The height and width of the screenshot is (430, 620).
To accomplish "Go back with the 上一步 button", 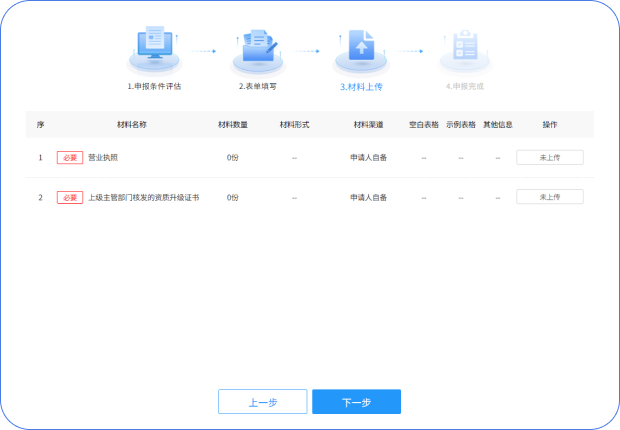I will point(263,402).
